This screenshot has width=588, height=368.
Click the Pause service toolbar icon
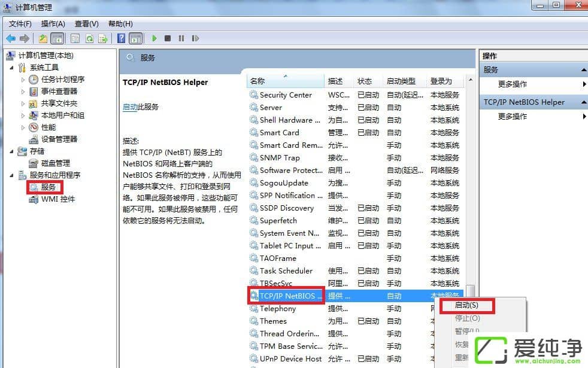click(181, 39)
